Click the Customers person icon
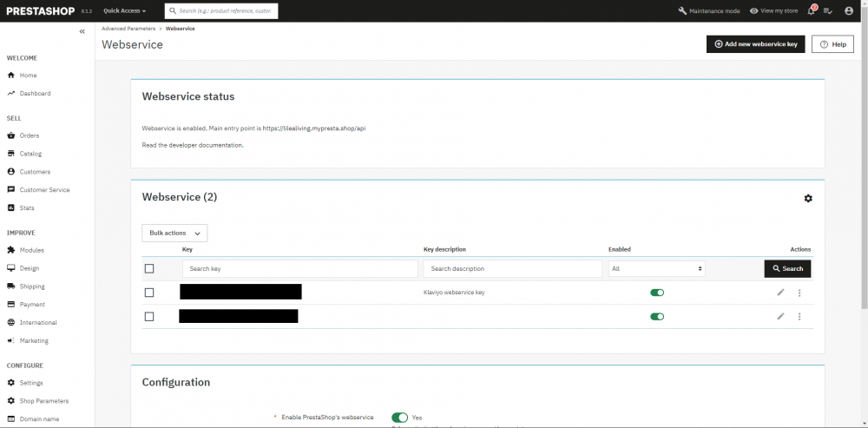This screenshot has height=428, width=868. (10, 172)
